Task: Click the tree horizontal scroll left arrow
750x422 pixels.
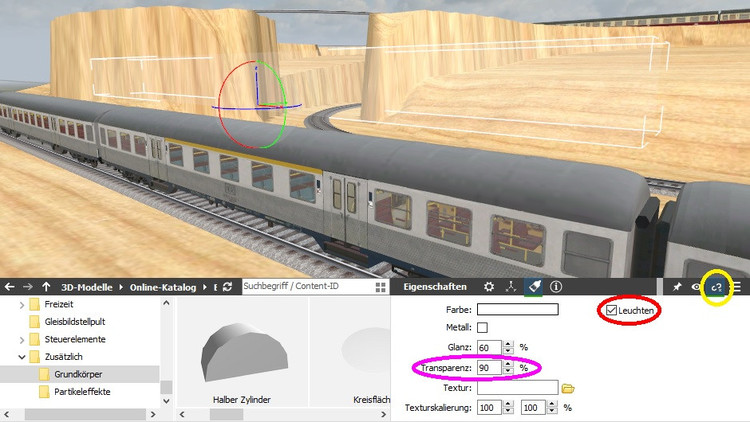Action: tap(7, 414)
